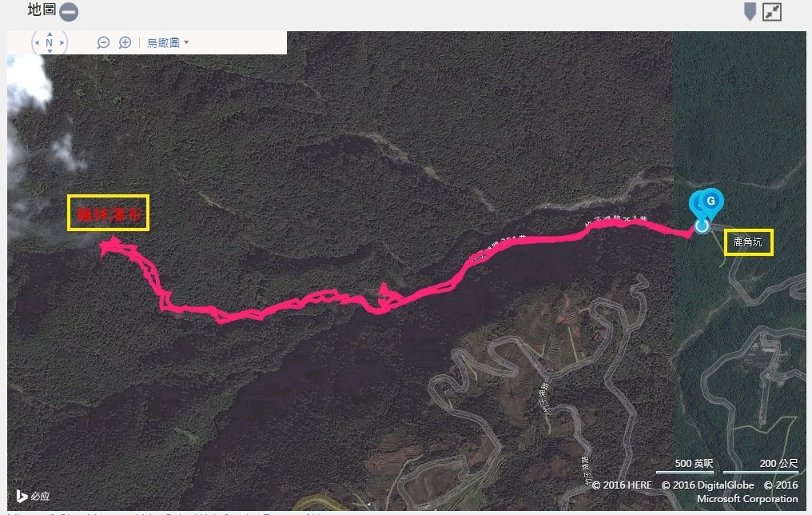Zoom in the map with magnifier plus
This screenshot has width=812, height=515.
click(125, 42)
